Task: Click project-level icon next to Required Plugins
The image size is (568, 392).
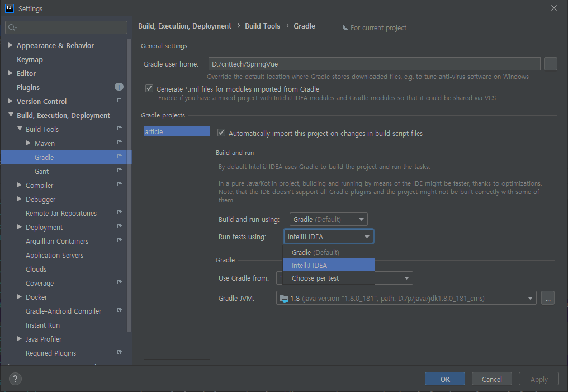Action: [x=120, y=352]
